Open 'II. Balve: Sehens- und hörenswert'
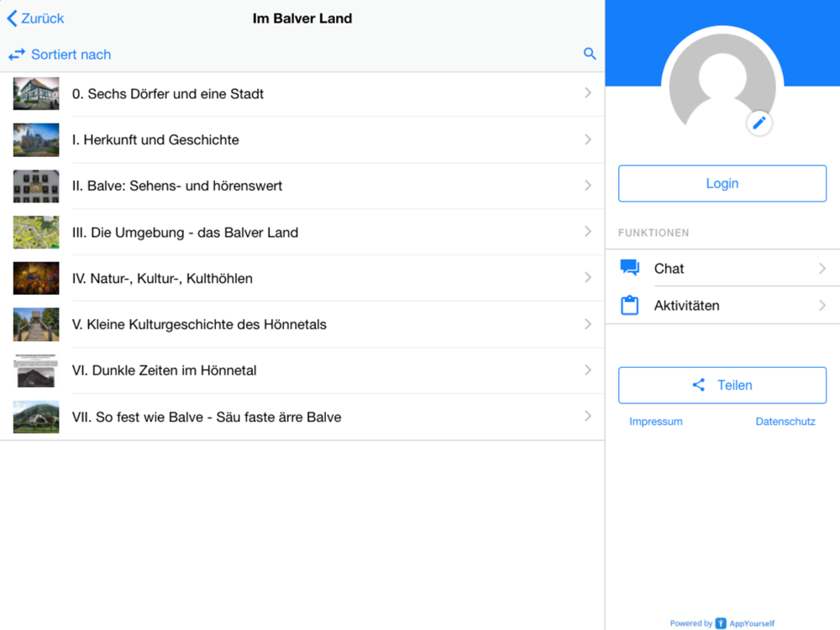Image resolution: width=840 pixels, height=630 pixels. 302,186
